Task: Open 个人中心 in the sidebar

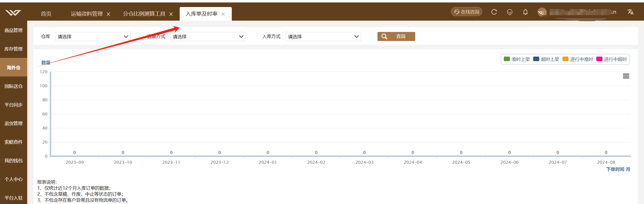Action: [14, 179]
